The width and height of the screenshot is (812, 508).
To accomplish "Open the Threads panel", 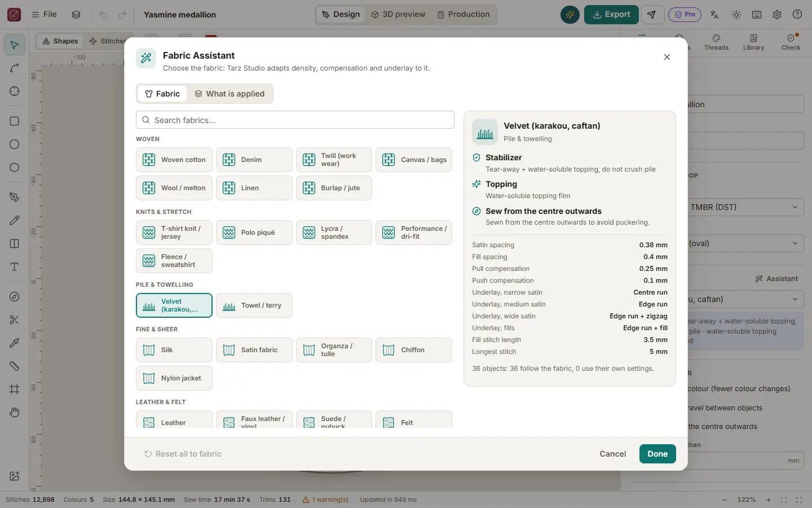I will coord(716,42).
